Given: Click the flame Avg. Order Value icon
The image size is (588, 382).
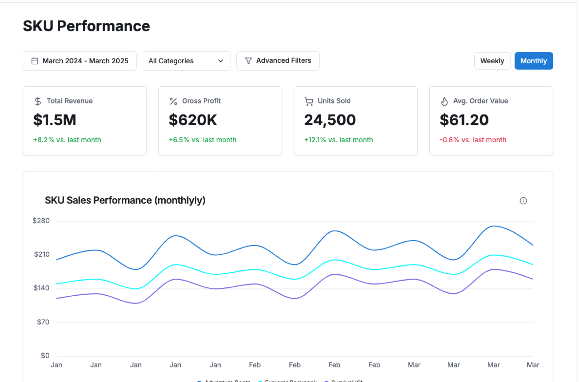Looking at the screenshot, I should (444, 101).
